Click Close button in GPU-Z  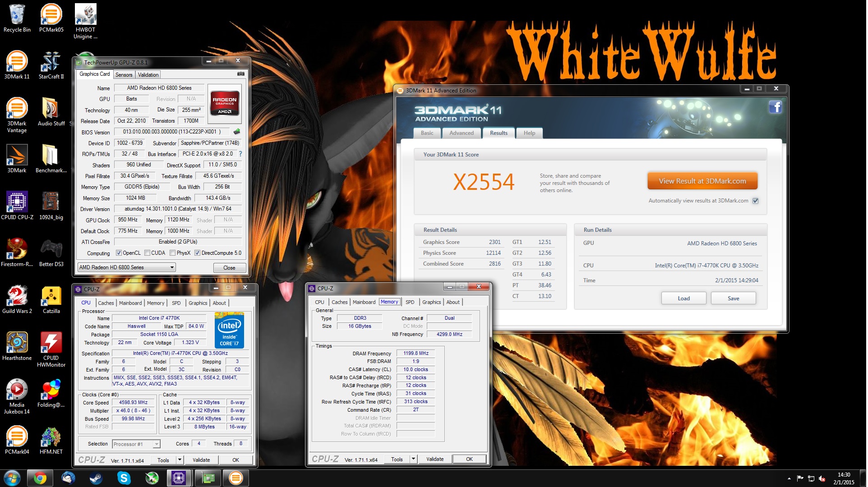point(230,268)
